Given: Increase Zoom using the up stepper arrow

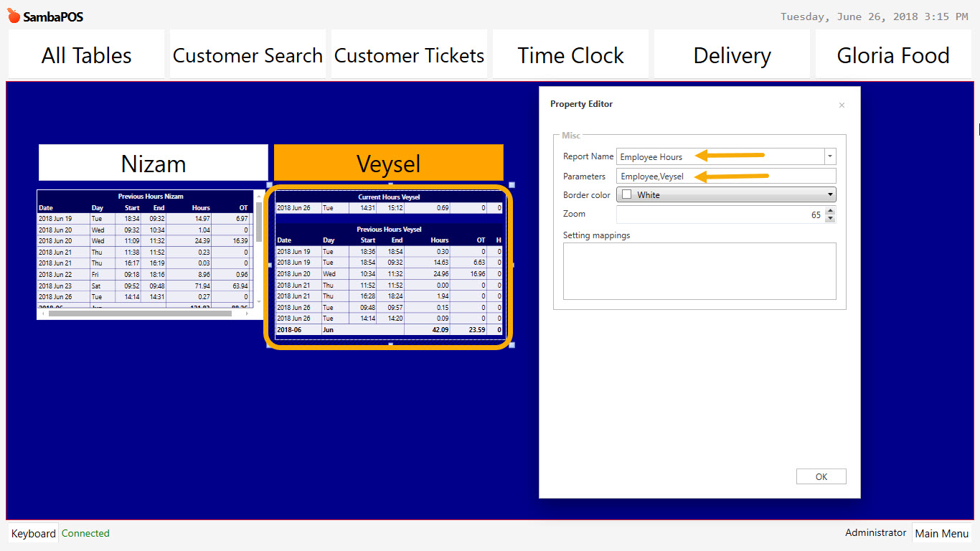Looking at the screenshot, I should (830, 209).
